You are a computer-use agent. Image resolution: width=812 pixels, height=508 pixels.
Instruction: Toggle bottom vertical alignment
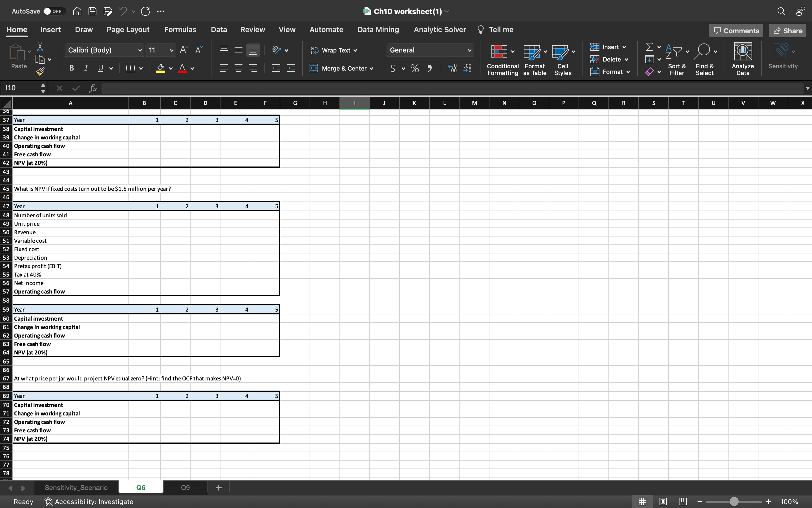tap(253, 51)
